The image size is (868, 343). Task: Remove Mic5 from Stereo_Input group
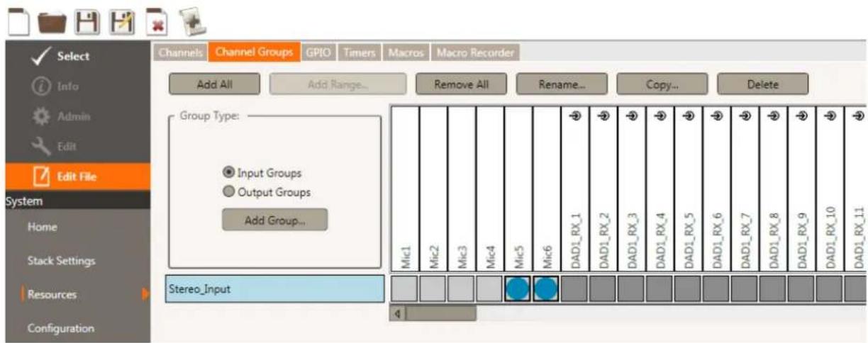point(518,290)
